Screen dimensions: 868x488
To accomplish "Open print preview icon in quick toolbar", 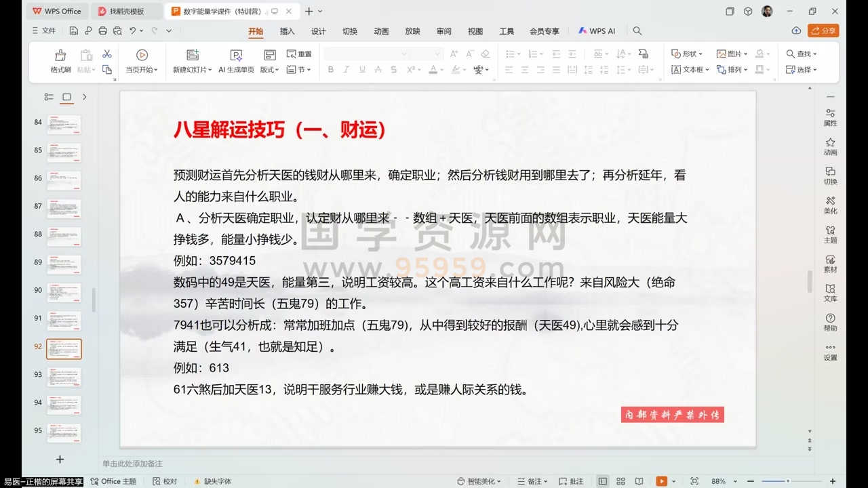I will (117, 30).
